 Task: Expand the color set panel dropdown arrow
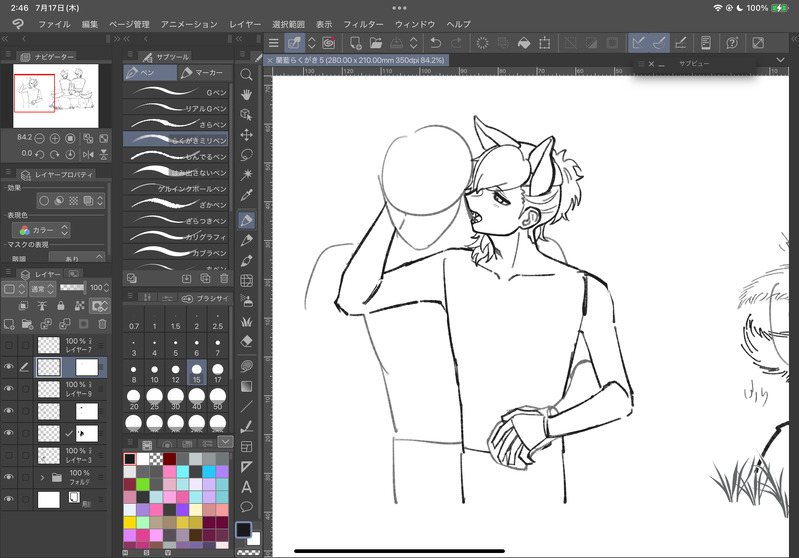(x=225, y=442)
